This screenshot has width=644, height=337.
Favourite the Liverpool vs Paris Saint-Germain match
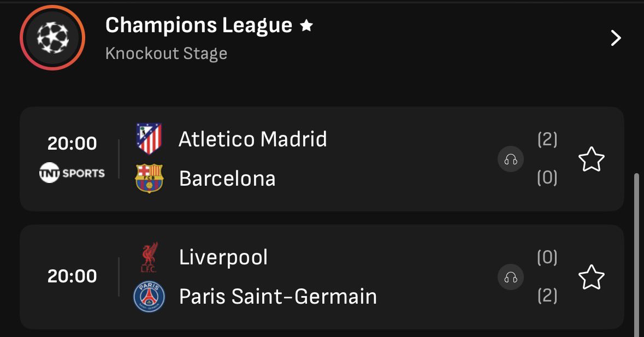tap(592, 277)
